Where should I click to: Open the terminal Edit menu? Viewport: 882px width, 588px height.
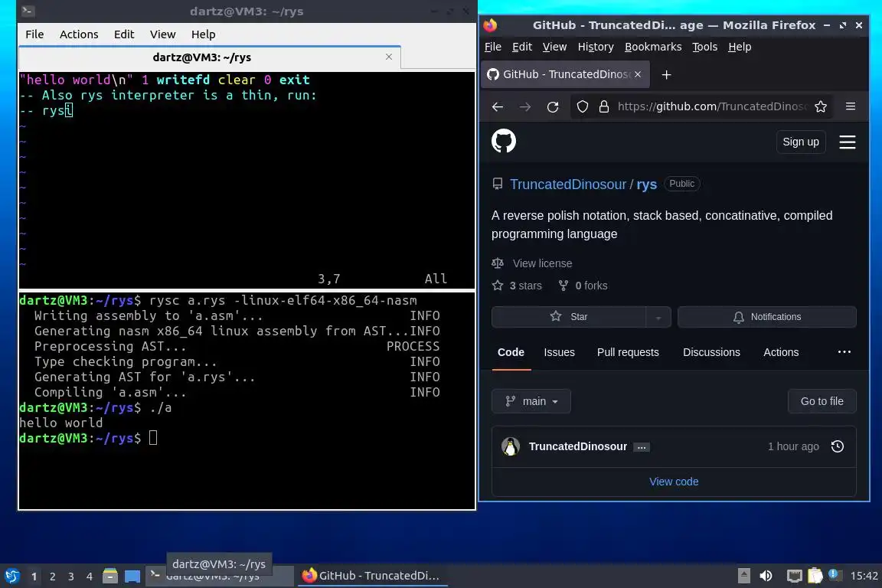pos(124,34)
